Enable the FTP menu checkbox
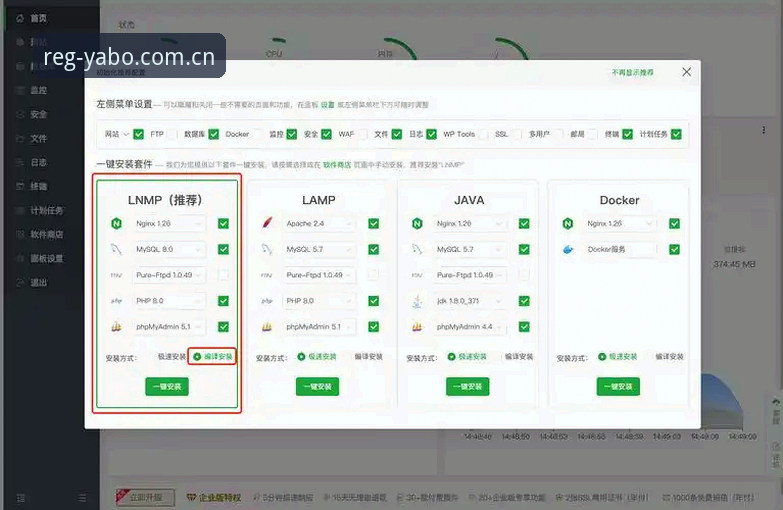Screen dimensions: 783x510 [x=172, y=134]
